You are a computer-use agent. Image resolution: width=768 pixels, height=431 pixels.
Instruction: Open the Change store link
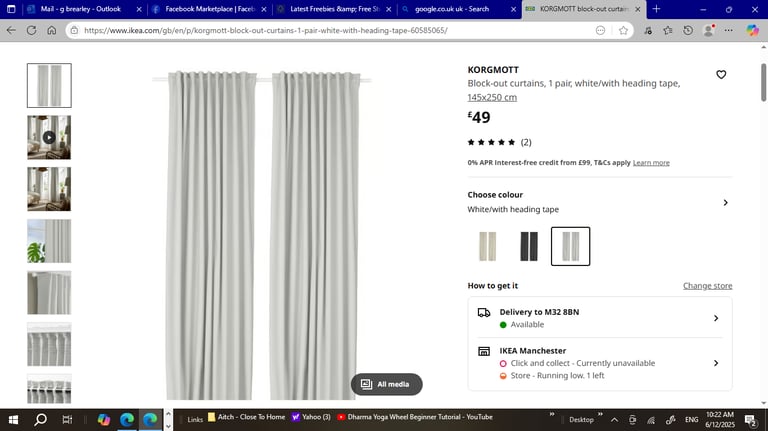pos(707,286)
